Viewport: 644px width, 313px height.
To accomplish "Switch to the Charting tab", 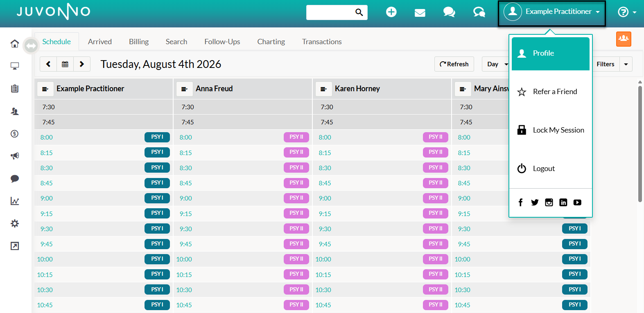I will tap(271, 42).
